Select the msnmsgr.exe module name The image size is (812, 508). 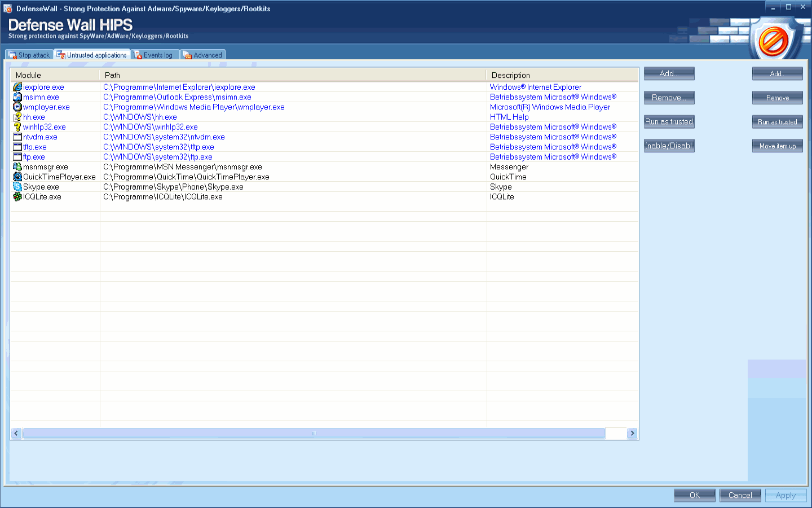(x=46, y=167)
